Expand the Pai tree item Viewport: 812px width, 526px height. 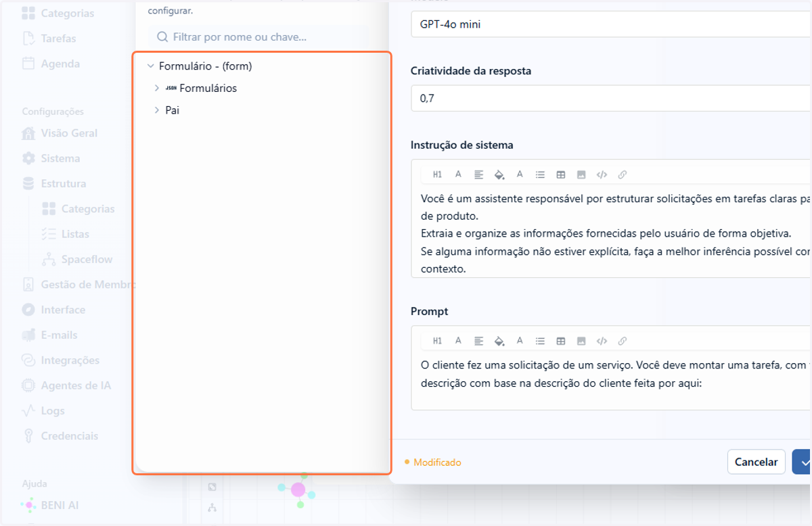157,110
